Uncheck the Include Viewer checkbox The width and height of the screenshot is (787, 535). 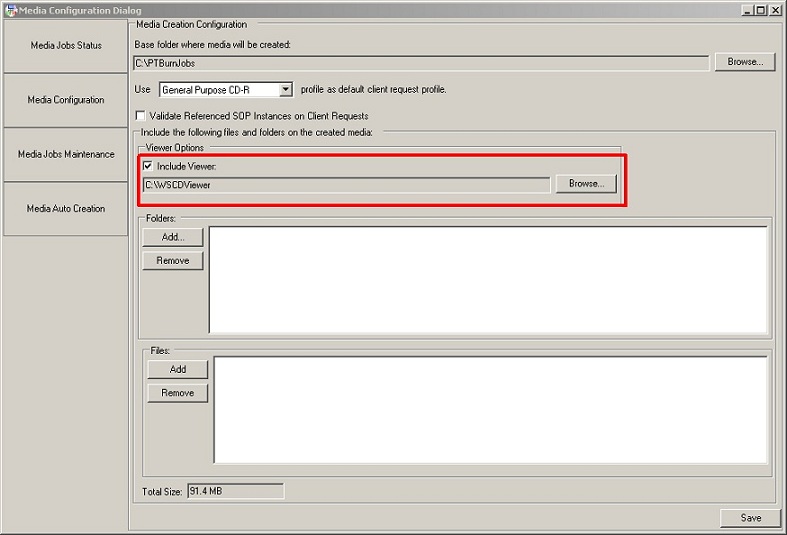pos(149,166)
